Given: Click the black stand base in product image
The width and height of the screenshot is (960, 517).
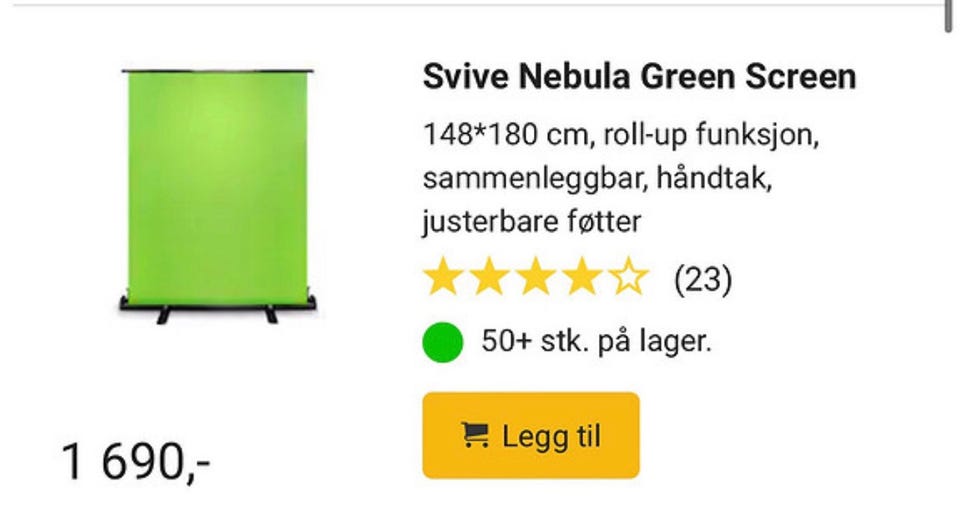Looking at the screenshot, I should tap(217, 309).
